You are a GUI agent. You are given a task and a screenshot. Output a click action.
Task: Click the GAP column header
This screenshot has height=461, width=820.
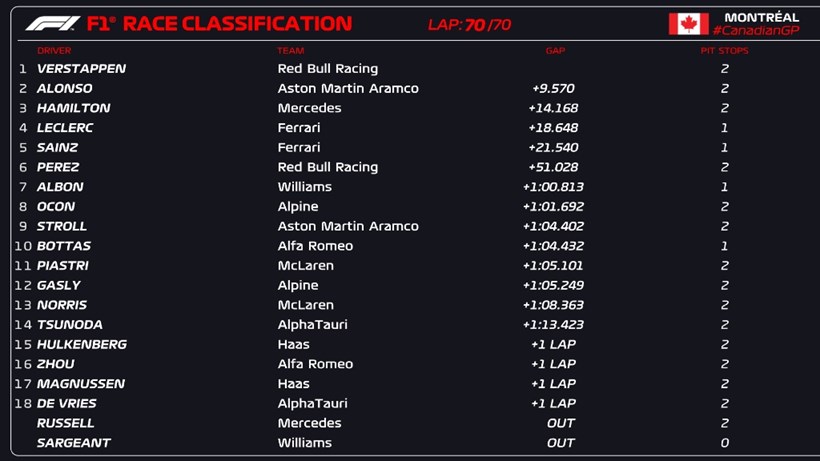pyautogui.click(x=555, y=50)
